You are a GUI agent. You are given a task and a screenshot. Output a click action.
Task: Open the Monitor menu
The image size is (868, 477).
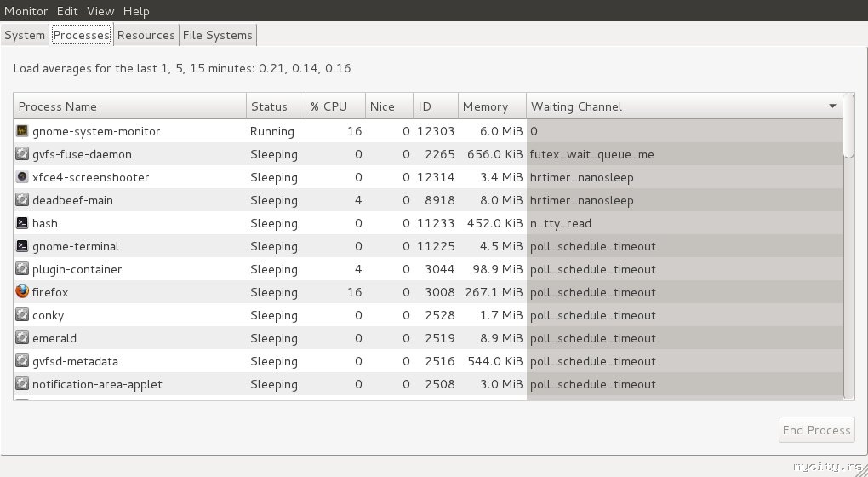tap(26, 11)
